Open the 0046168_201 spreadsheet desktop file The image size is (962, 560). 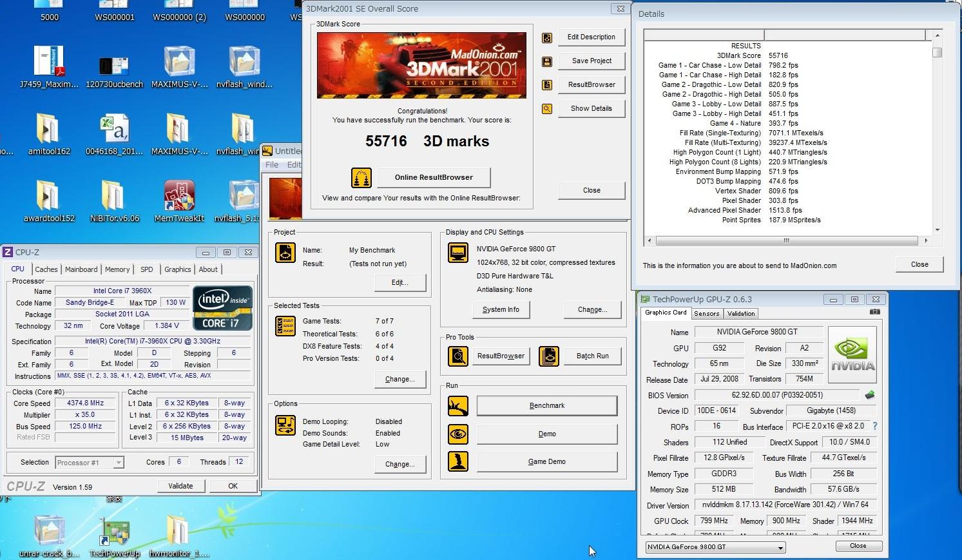(115, 134)
